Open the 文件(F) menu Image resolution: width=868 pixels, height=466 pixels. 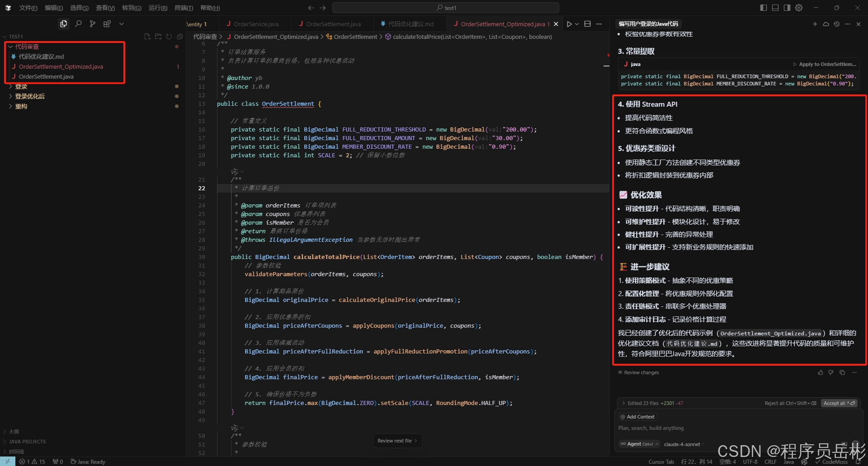pyautogui.click(x=28, y=8)
